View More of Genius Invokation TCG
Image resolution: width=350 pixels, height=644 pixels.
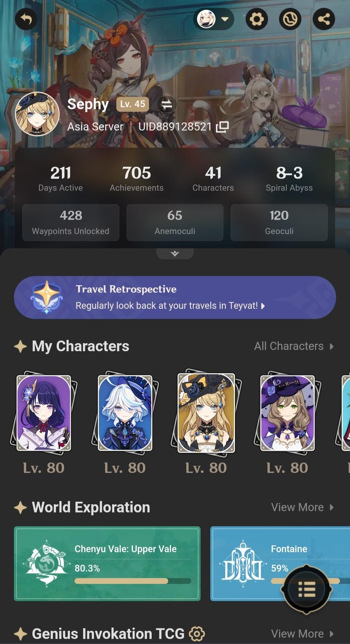point(302,634)
